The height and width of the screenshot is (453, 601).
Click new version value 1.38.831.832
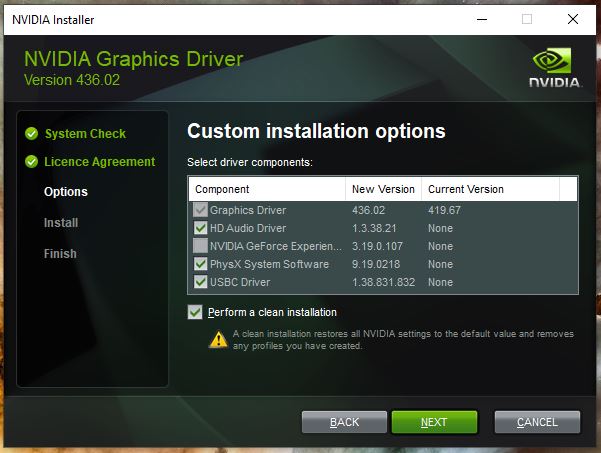[383, 282]
